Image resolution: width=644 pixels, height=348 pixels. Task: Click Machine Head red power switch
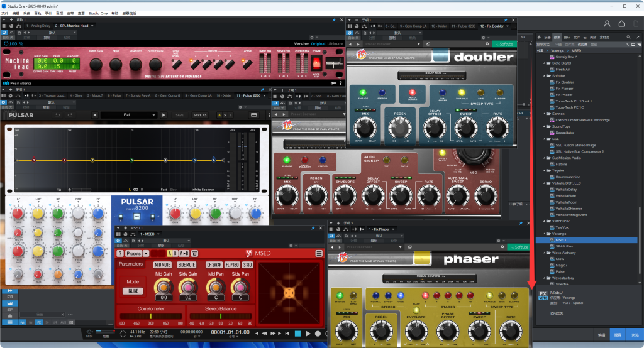tap(316, 63)
